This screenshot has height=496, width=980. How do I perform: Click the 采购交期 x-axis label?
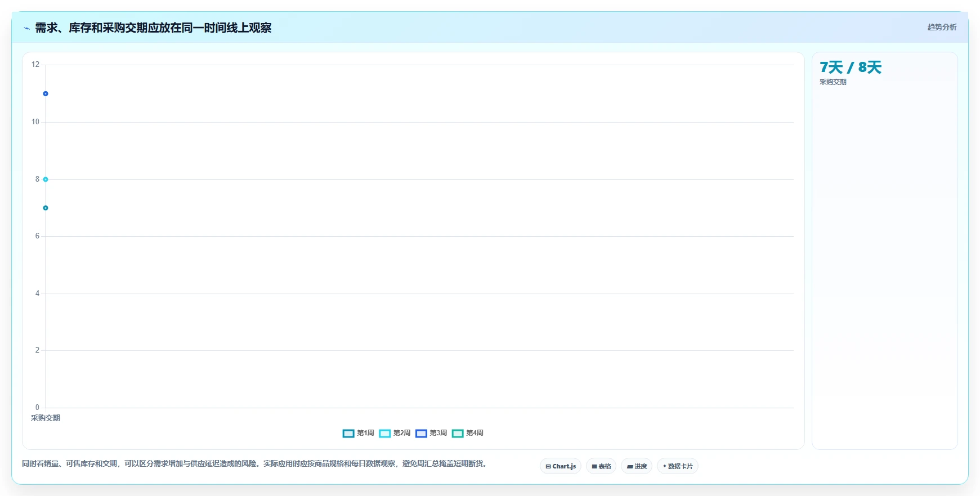[46, 418]
